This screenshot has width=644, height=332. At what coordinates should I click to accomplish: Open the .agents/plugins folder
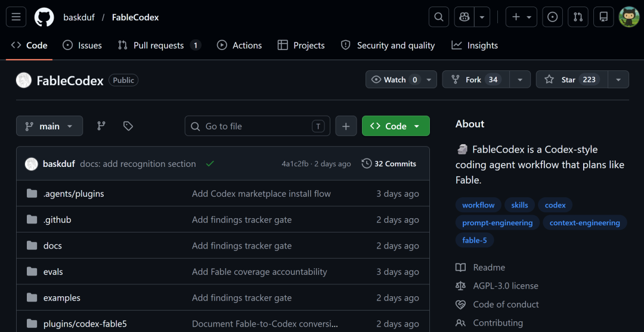pyautogui.click(x=73, y=194)
